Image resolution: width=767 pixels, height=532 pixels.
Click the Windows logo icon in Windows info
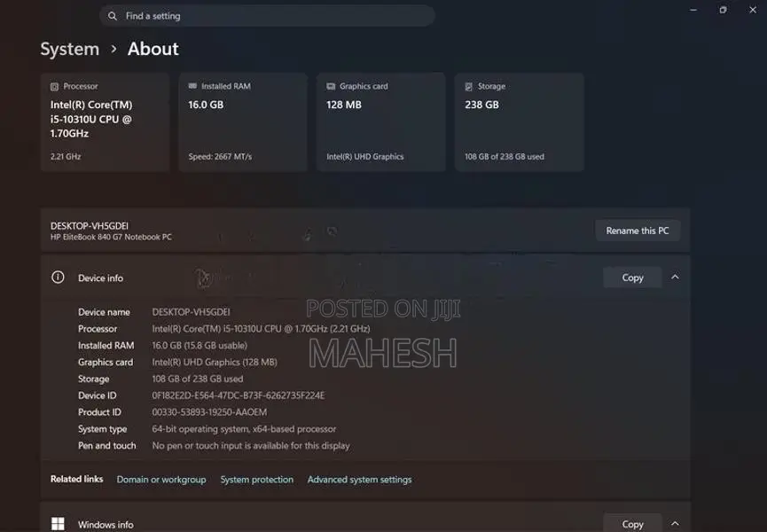click(58, 524)
